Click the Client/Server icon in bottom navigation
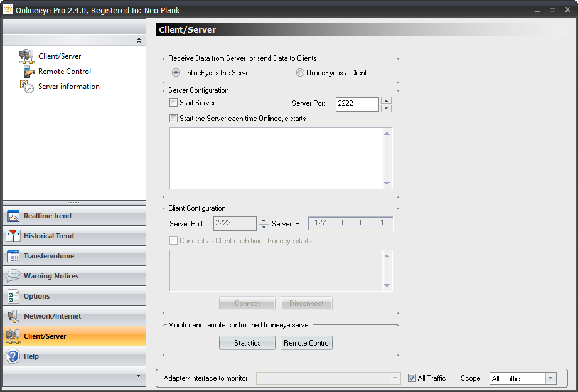This screenshot has width=578, height=392. tap(13, 336)
